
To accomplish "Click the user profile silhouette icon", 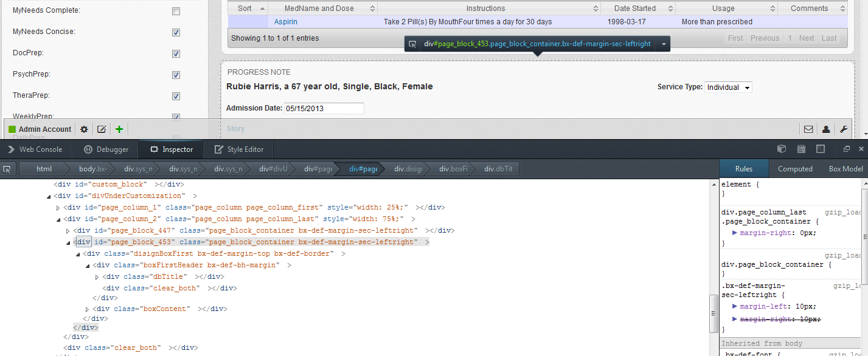I will click(826, 129).
